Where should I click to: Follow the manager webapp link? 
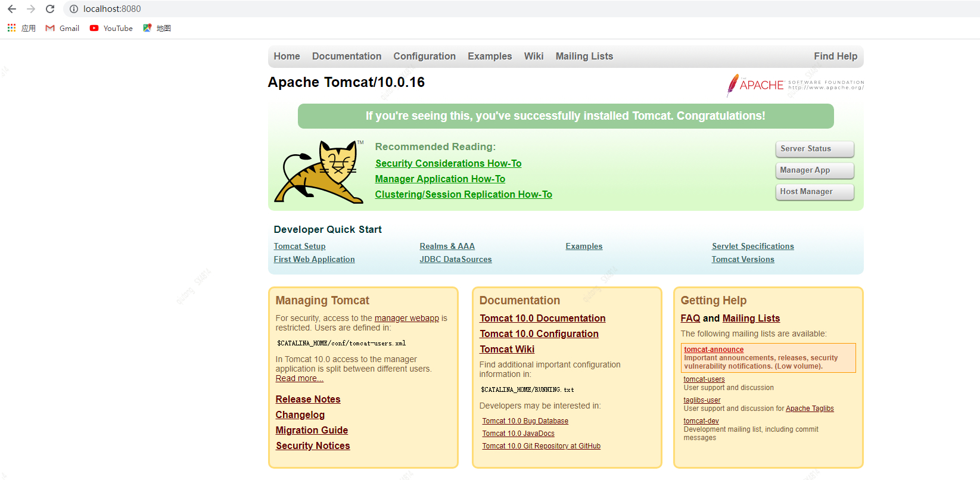[407, 318]
